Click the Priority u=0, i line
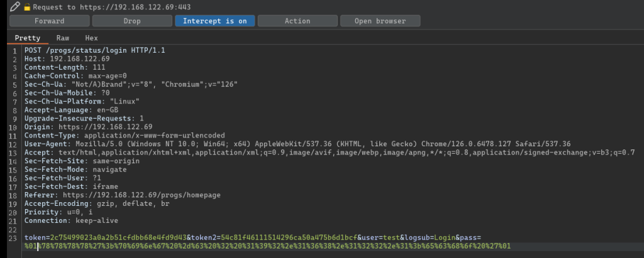 (x=58, y=212)
